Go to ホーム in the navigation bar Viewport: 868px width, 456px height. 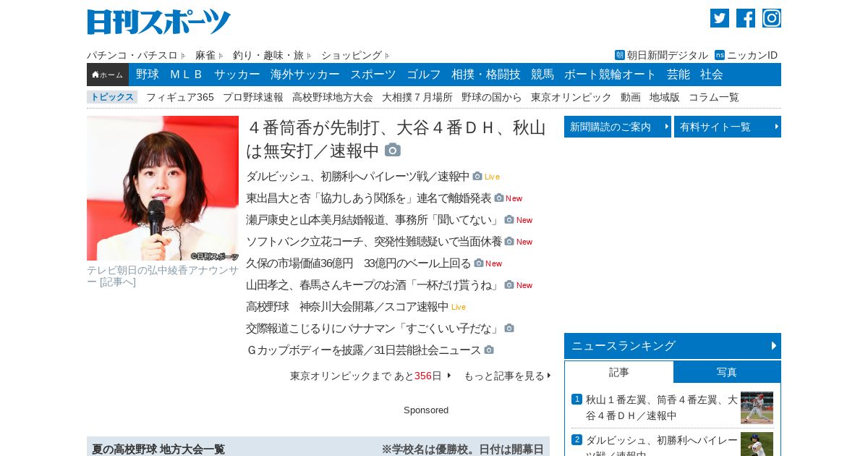tap(108, 75)
